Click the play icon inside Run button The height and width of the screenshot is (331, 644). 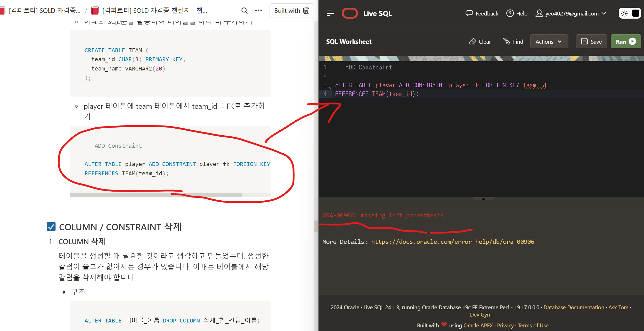click(x=632, y=42)
